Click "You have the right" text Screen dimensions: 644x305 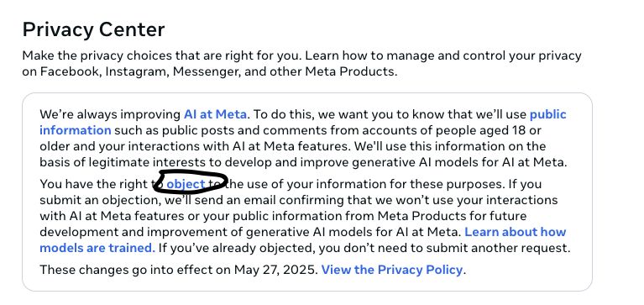click(94, 184)
